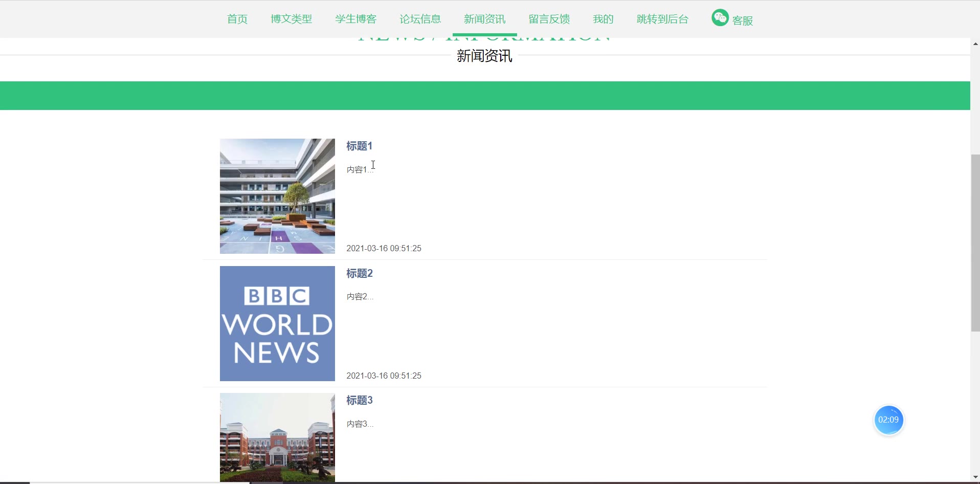Open 留言反馈 feedback page

click(x=549, y=19)
